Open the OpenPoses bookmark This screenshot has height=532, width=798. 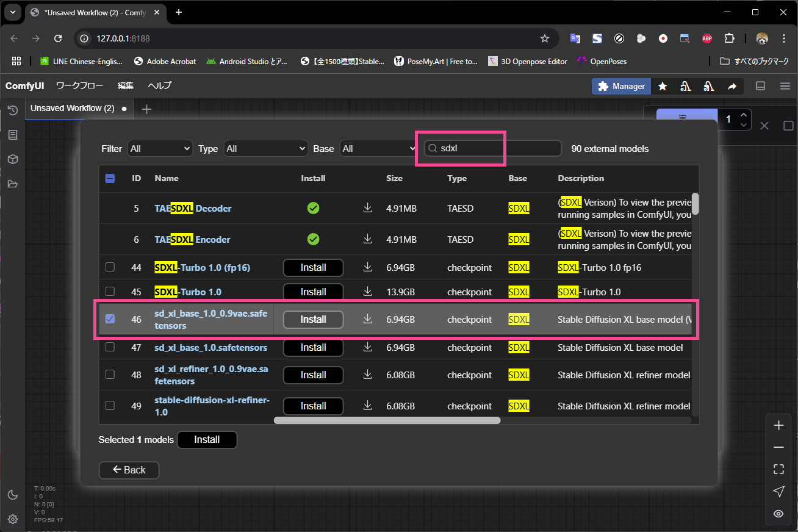(x=602, y=61)
